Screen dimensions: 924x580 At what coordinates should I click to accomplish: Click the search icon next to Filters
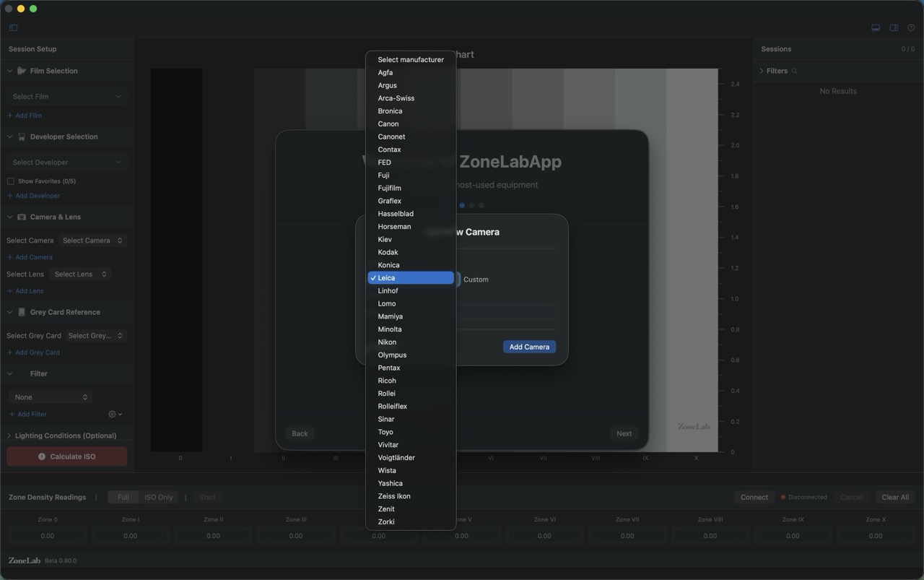[794, 71]
